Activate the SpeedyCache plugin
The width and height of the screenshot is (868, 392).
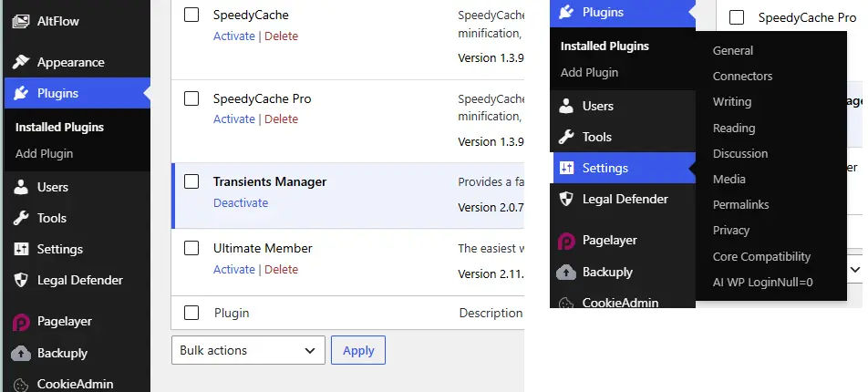[234, 36]
